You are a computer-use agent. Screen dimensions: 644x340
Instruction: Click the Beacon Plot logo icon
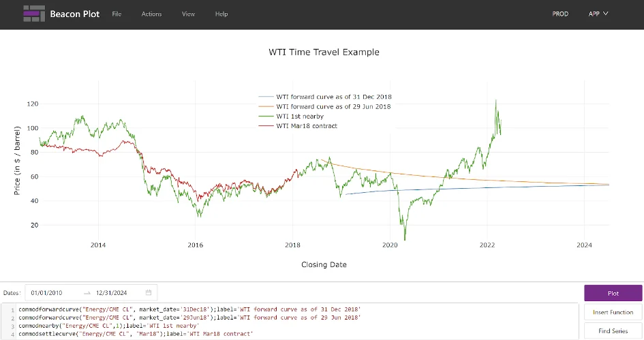point(33,14)
